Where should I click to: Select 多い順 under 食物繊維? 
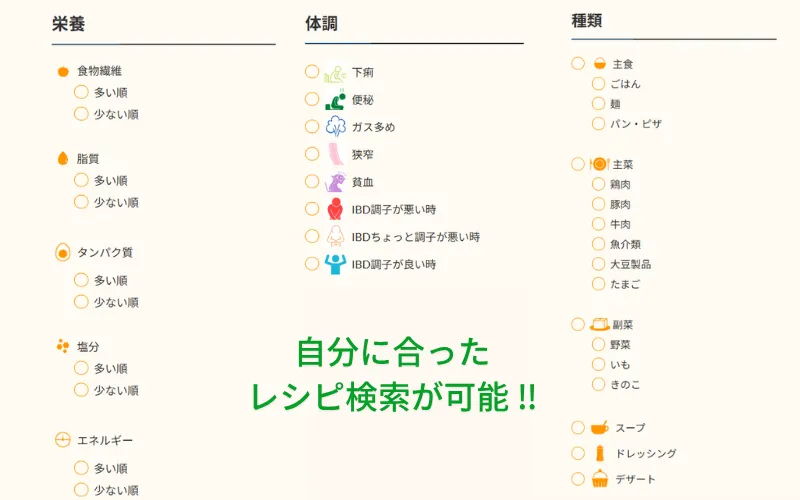coord(81,92)
